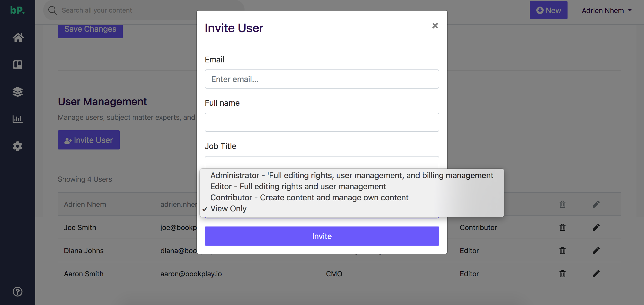Click the bP. logo
This screenshot has width=644, height=305.
click(x=17, y=10)
